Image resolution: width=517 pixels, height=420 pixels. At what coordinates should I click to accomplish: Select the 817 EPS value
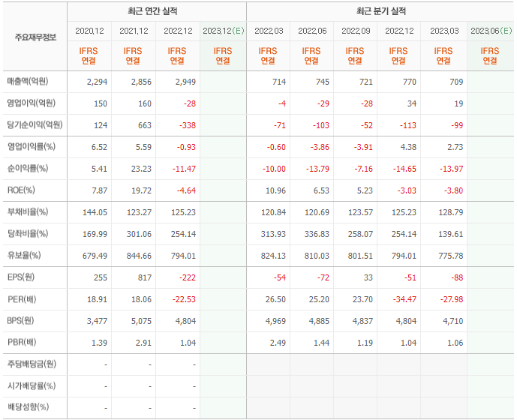(x=145, y=277)
